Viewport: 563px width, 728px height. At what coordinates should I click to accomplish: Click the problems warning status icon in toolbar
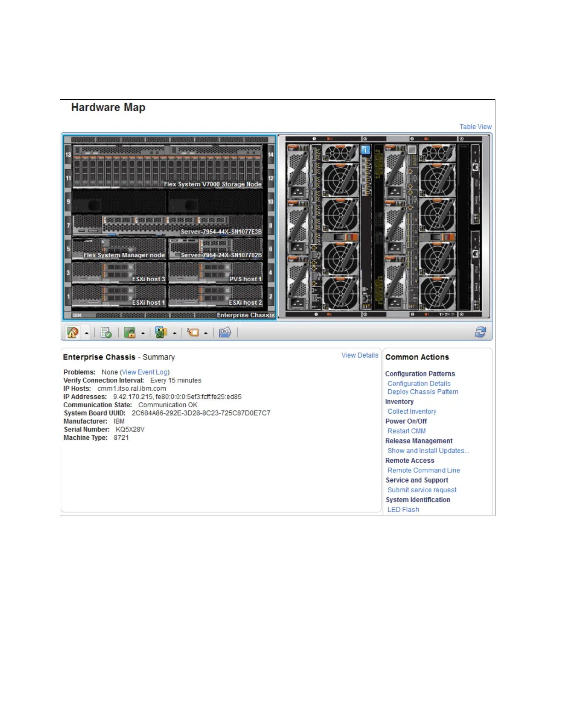click(x=73, y=332)
